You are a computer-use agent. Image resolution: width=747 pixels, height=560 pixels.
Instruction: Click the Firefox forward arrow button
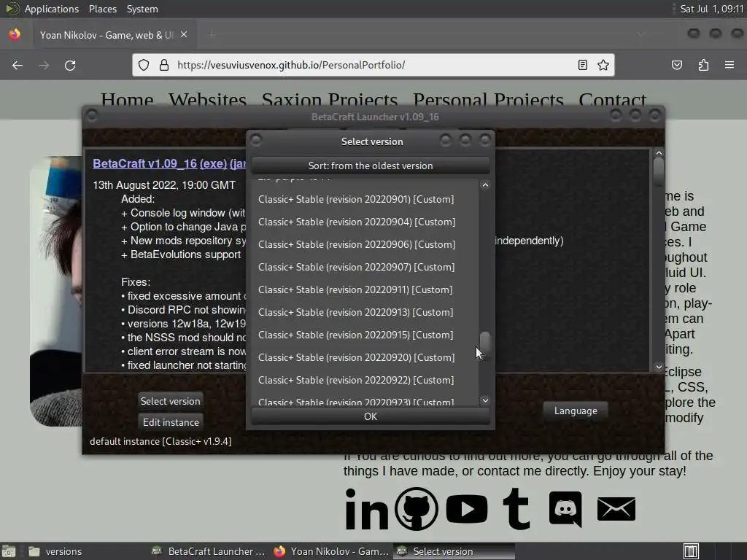tap(44, 65)
